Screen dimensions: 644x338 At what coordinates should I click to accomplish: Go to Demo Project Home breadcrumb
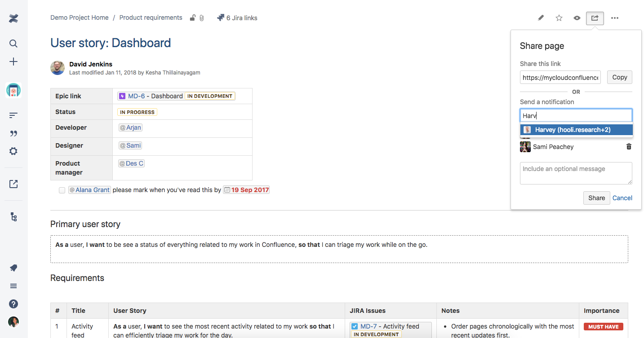80,18
